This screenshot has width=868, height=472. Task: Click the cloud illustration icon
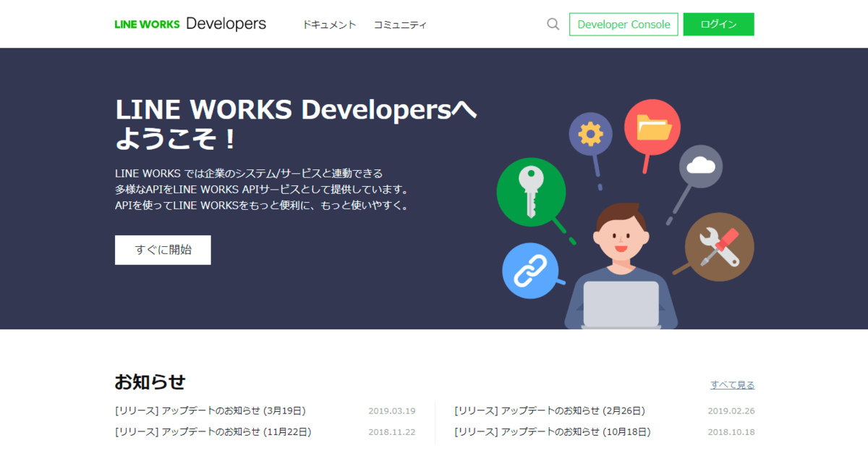pyautogui.click(x=700, y=167)
